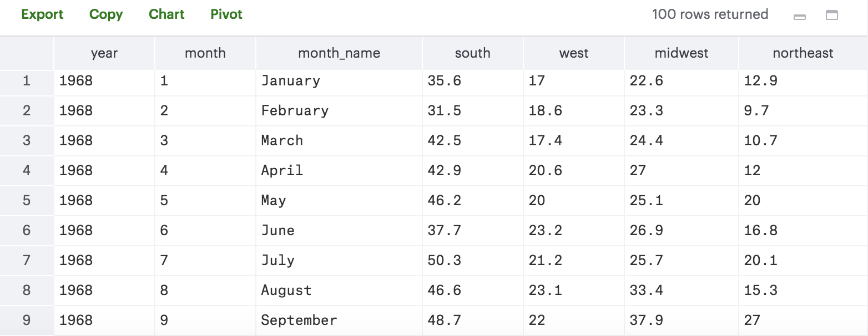Screen dimensions: 868x336
Task: Maximize the results panel using the icon
Action: point(832,16)
